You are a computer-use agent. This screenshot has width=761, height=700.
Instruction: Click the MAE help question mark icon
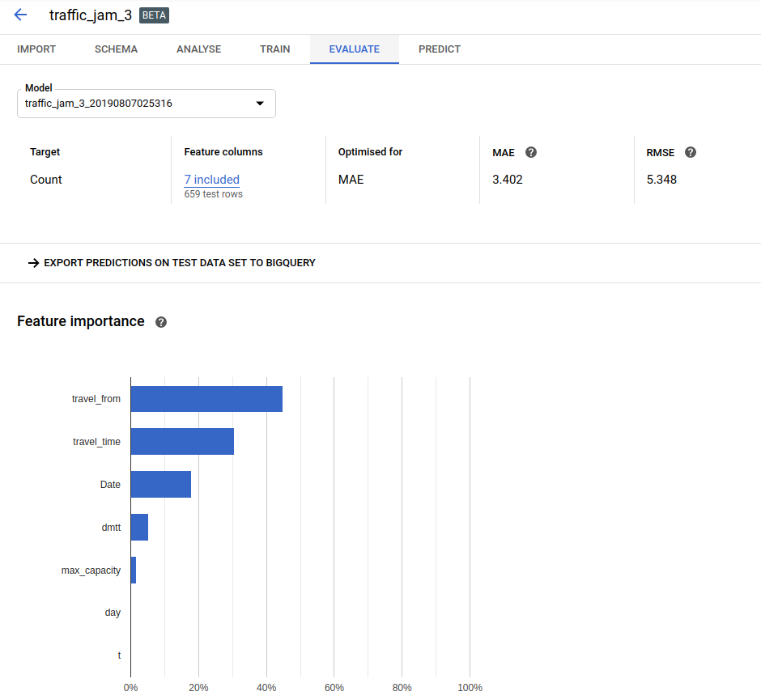pos(531,152)
